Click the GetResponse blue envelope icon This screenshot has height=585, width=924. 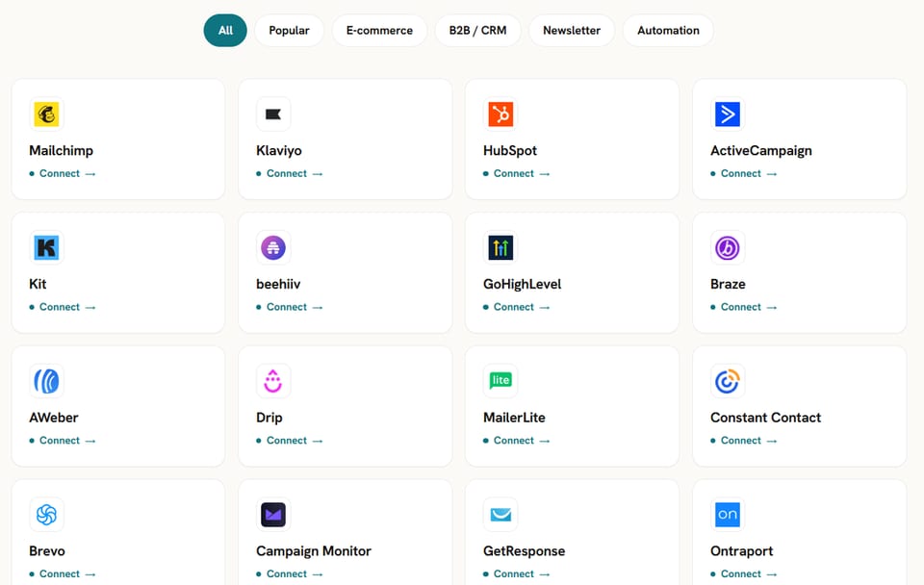click(500, 515)
